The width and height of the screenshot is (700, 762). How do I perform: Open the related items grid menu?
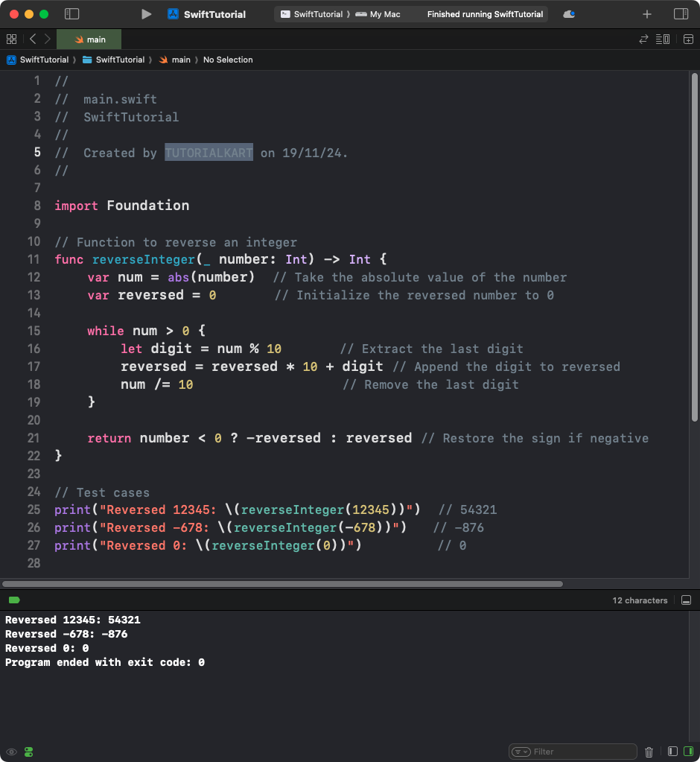coord(12,39)
